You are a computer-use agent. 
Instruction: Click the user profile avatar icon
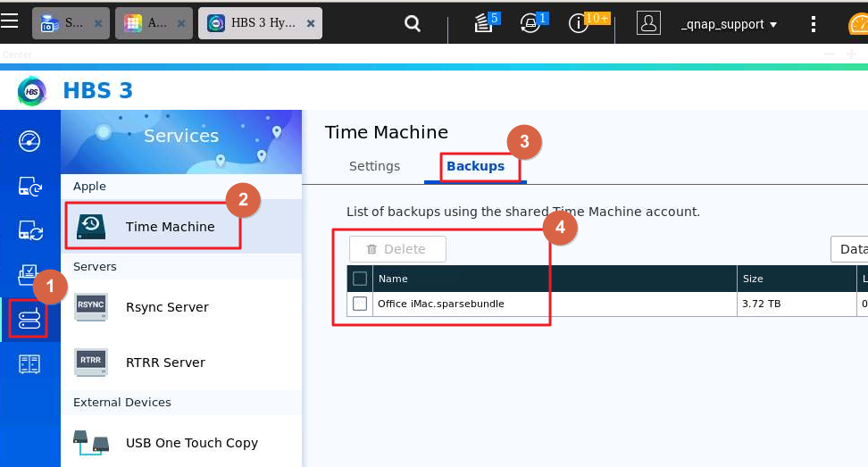click(648, 23)
